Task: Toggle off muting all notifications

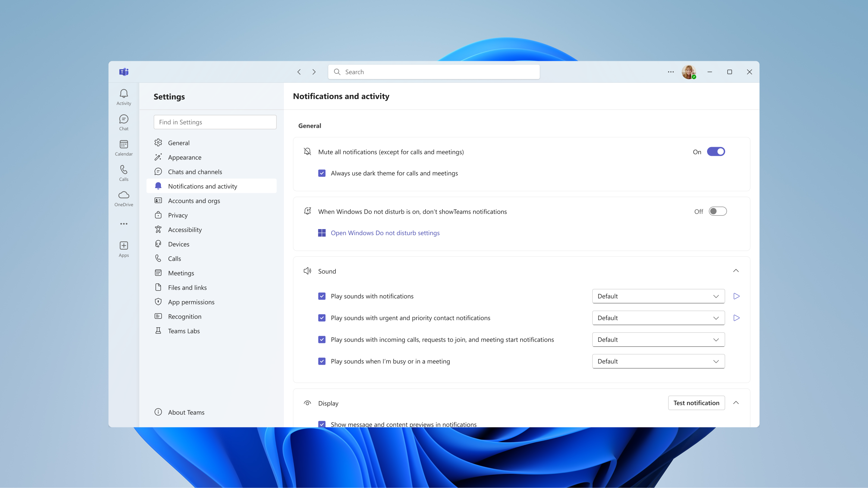Action: tap(716, 152)
